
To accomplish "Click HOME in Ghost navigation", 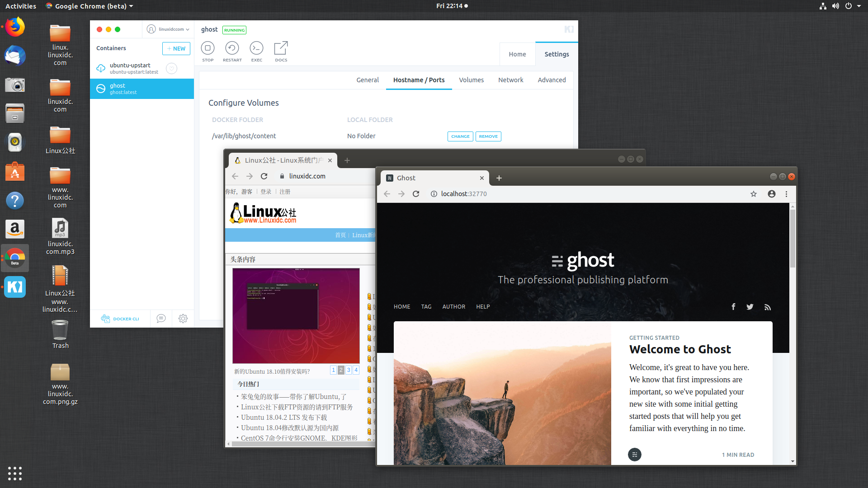I will [x=402, y=307].
